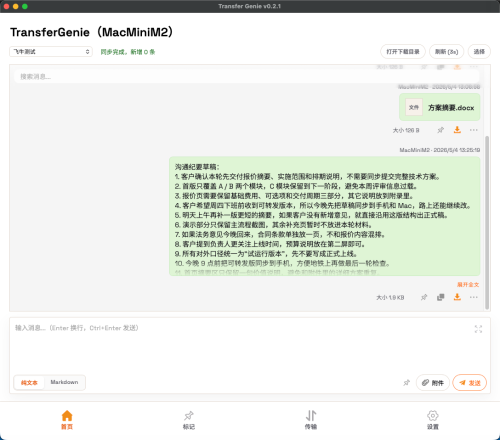
Task: Go to the 传输 transfer tab
Action: click(311, 420)
